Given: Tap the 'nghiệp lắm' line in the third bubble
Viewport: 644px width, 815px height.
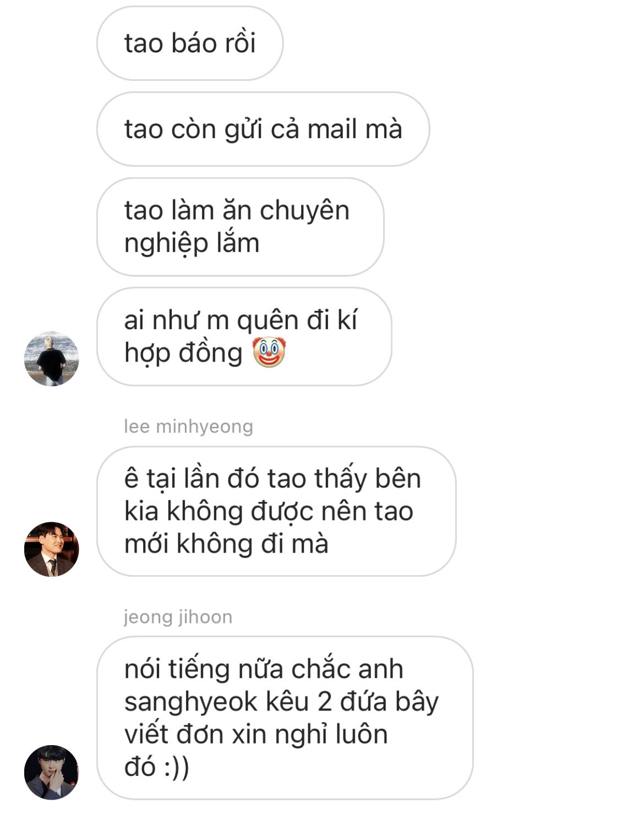Looking at the screenshot, I should 192,243.
